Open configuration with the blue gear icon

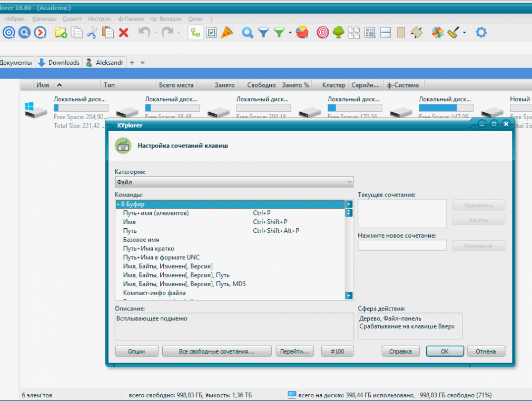point(481,33)
